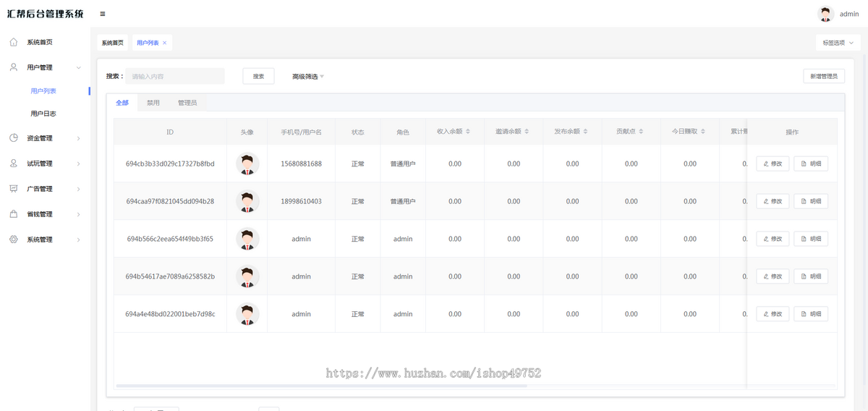This screenshot has width=868, height=411.
Task: Click the 试玩管理 sidebar icon
Action: (x=14, y=164)
